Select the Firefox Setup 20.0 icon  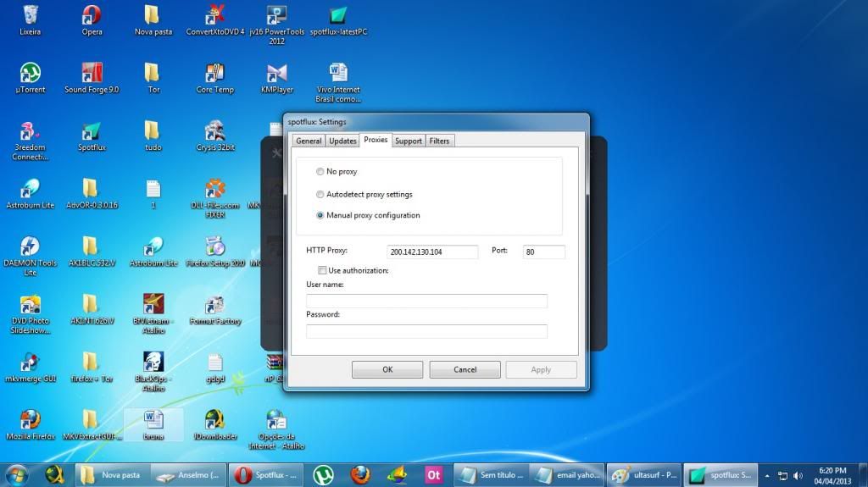pos(214,252)
